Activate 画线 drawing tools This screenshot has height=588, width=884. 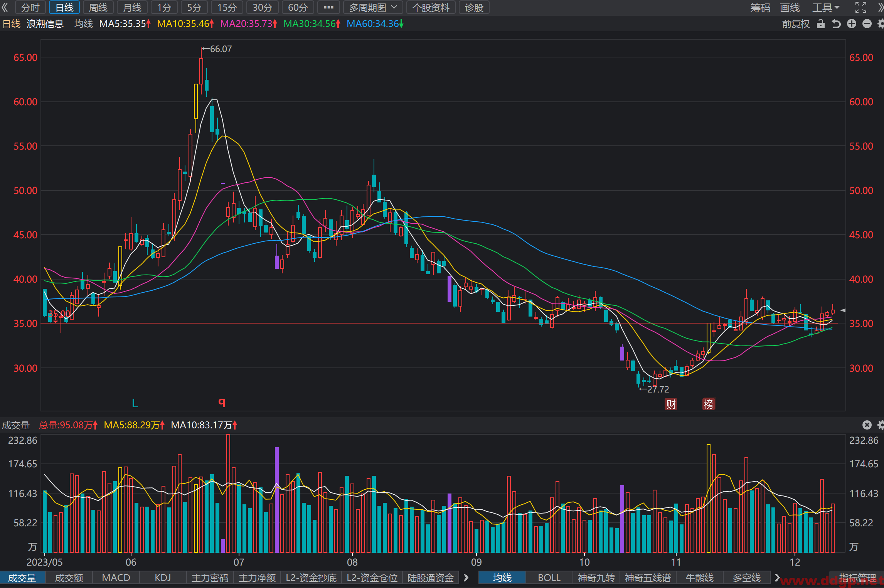coord(790,7)
